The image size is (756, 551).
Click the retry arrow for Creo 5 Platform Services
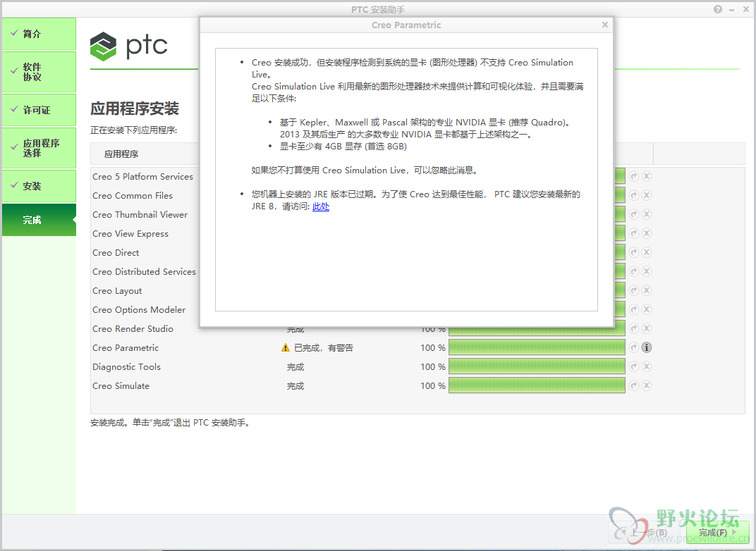point(634,176)
